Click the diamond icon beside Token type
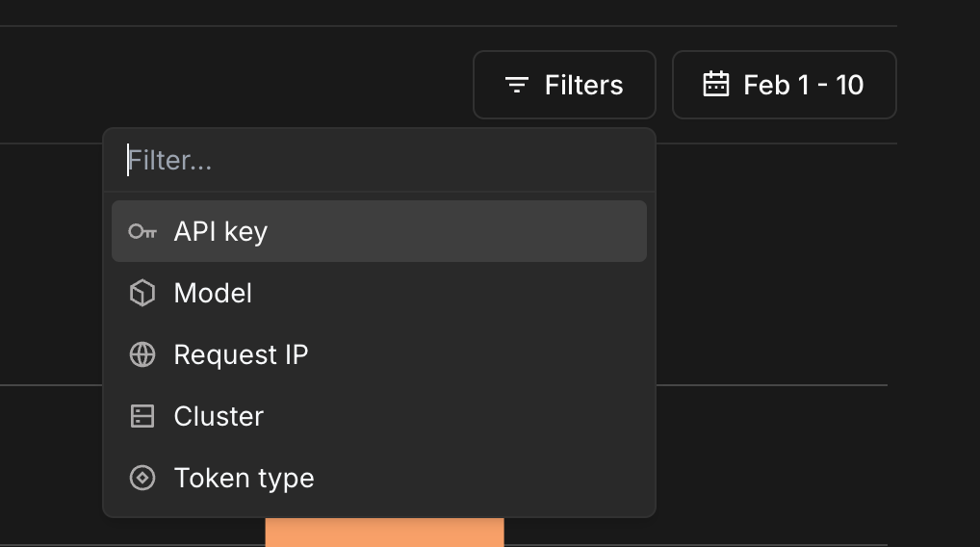 pyautogui.click(x=142, y=478)
